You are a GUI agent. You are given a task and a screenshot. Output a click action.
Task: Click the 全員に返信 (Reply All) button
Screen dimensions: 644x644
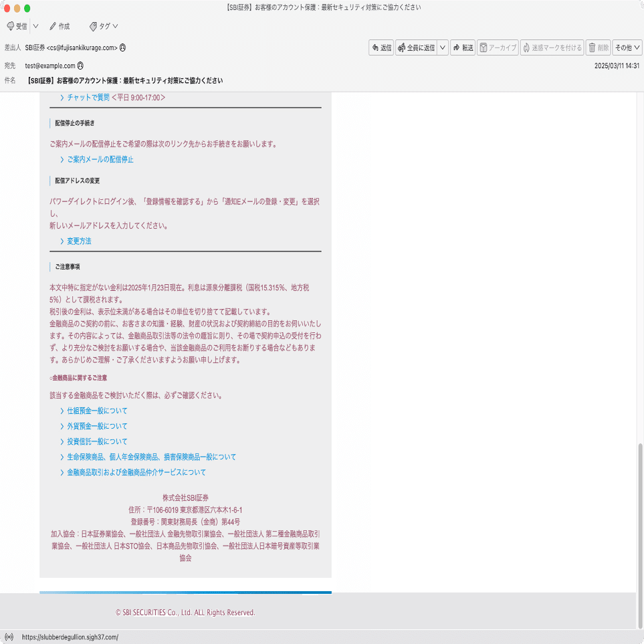[x=416, y=47]
